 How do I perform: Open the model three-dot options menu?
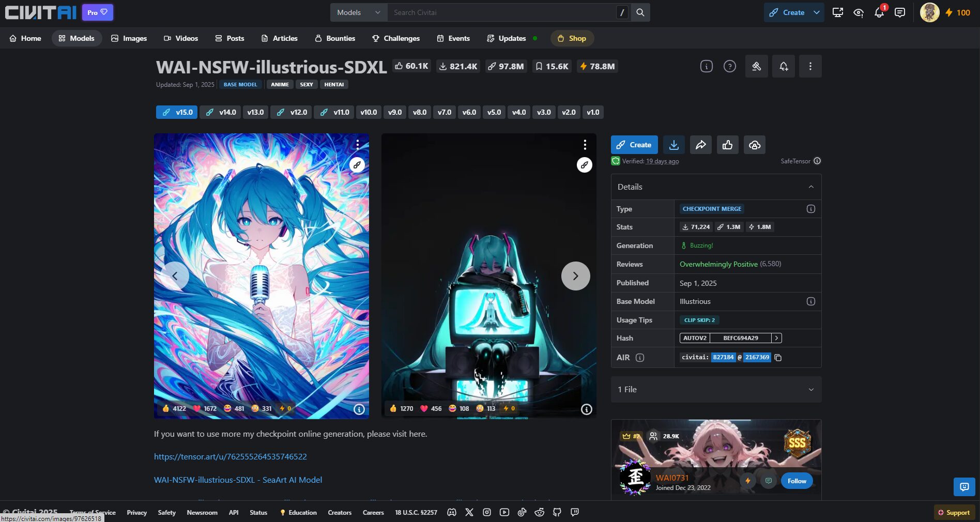810,66
